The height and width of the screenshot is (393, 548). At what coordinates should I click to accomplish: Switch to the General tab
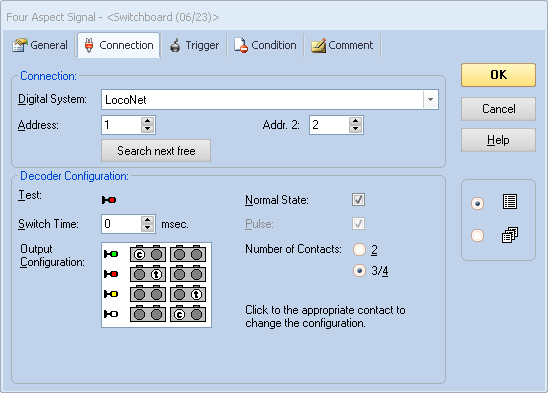(40, 45)
